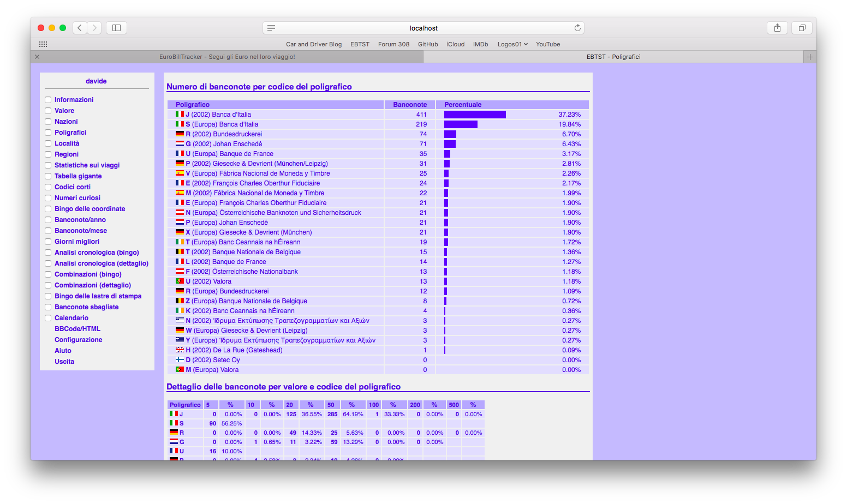Click the Italian flag in the J detail row
The width and height of the screenshot is (847, 504).
click(174, 413)
